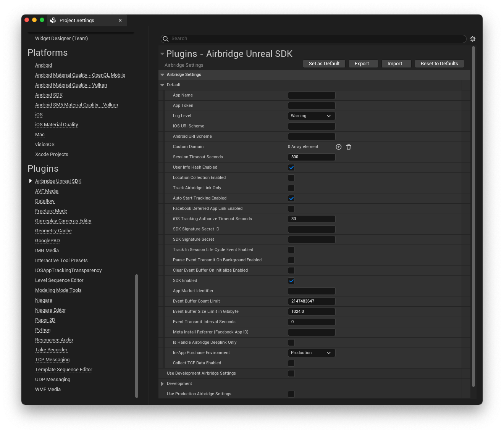This screenshot has width=504, height=433.
Task: Click the Android URI Scheme field
Action: tap(312, 137)
